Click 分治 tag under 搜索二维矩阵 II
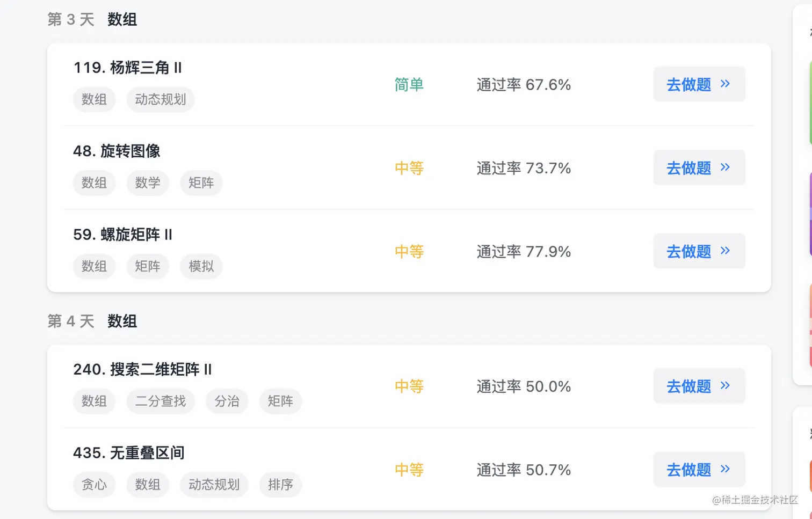The height and width of the screenshot is (519, 812). (227, 401)
